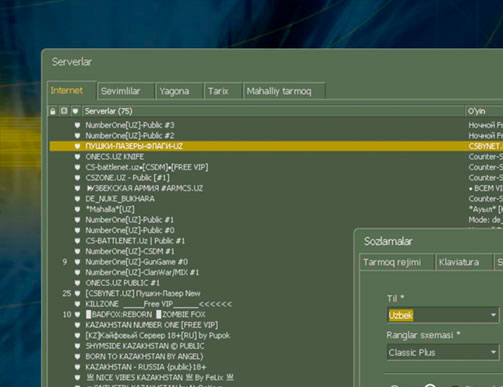
Task: Select server NumberOne[UZ]-Public #0
Action: click(130, 230)
